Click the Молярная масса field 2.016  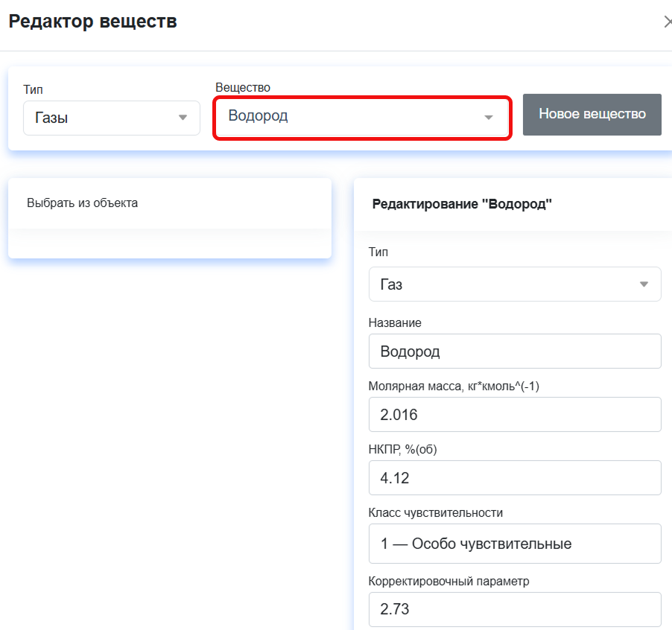point(515,414)
